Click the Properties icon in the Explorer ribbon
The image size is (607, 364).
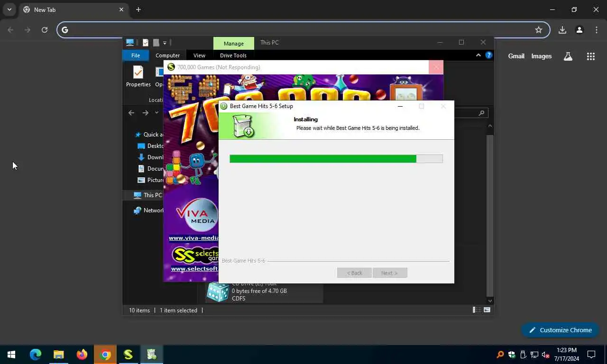point(138,76)
